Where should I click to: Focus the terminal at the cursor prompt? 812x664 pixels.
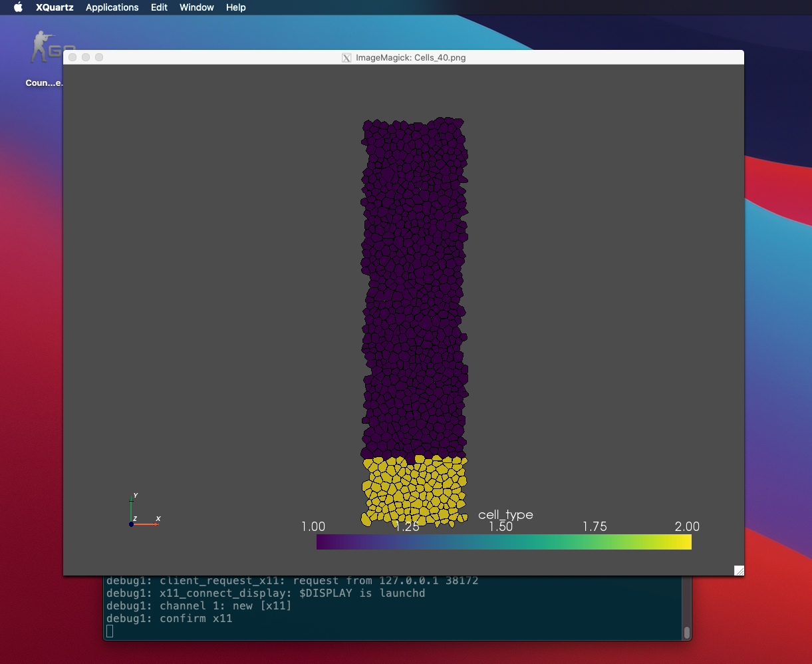click(110, 631)
